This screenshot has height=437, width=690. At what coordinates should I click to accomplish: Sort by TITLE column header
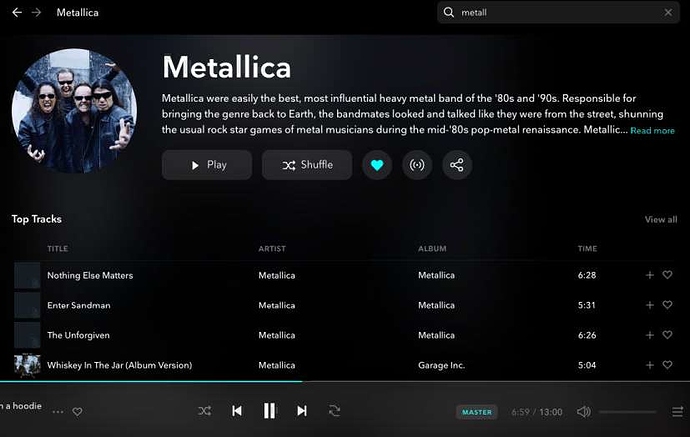(x=58, y=249)
